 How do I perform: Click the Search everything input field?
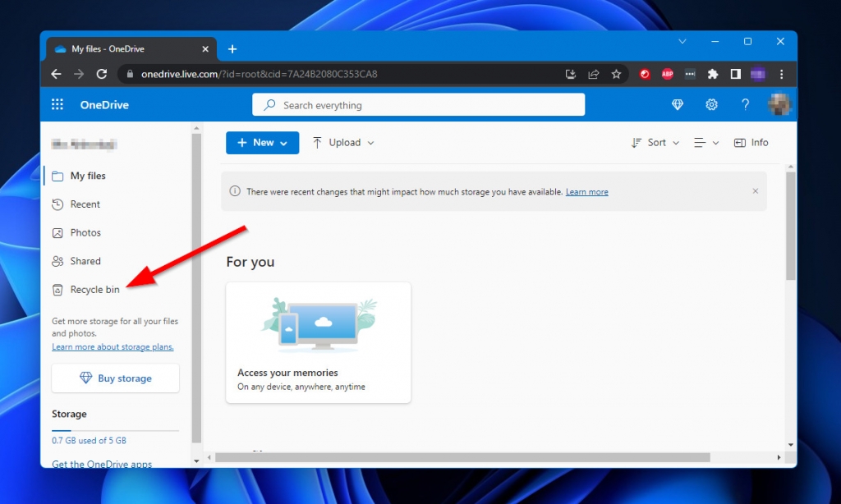418,104
